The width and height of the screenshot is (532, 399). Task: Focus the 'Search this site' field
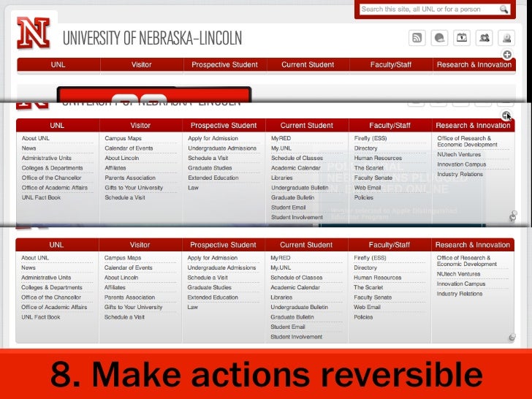point(435,9)
